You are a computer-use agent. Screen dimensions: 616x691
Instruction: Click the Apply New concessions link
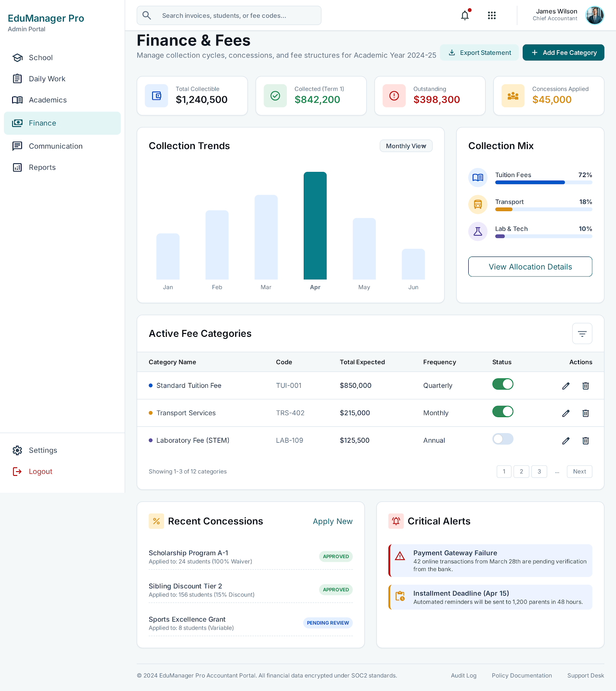(x=333, y=521)
